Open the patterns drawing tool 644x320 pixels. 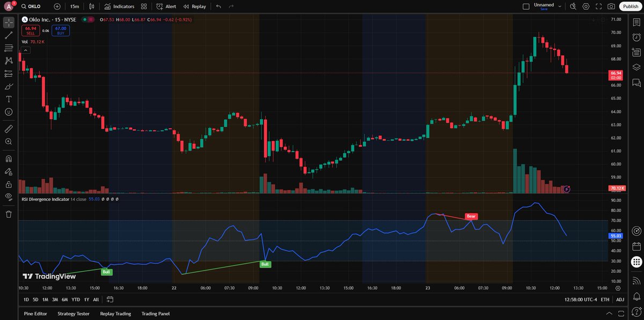click(x=9, y=61)
